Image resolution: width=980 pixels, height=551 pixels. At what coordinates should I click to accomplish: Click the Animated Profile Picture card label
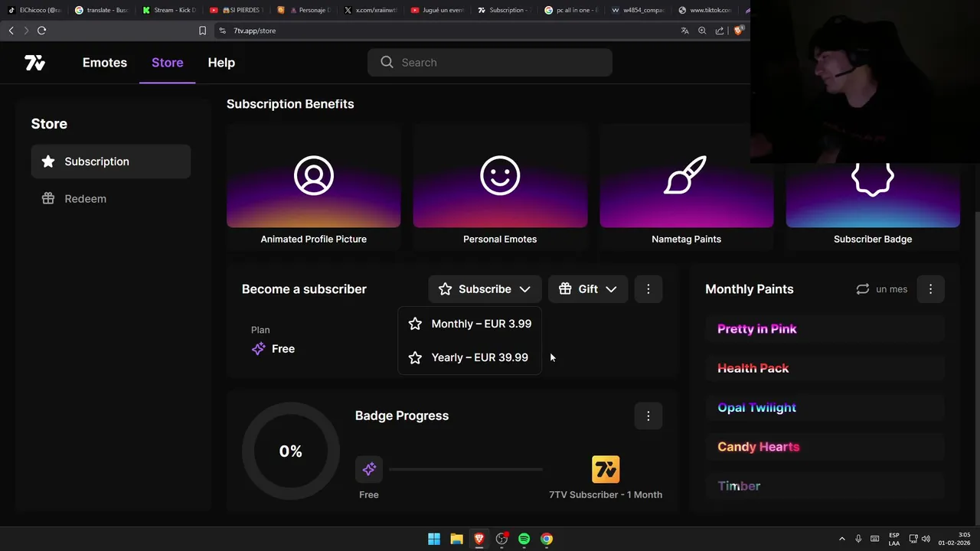click(x=313, y=239)
